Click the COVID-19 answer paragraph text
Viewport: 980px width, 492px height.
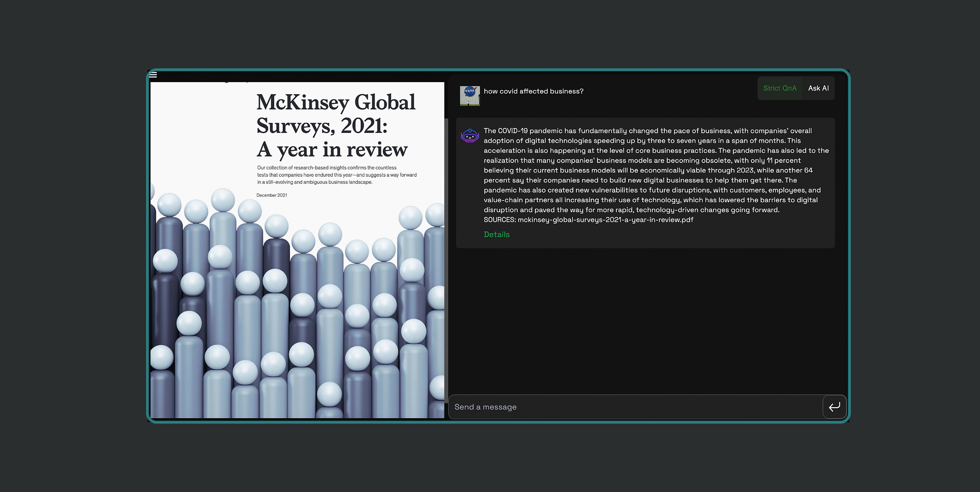(x=647, y=170)
